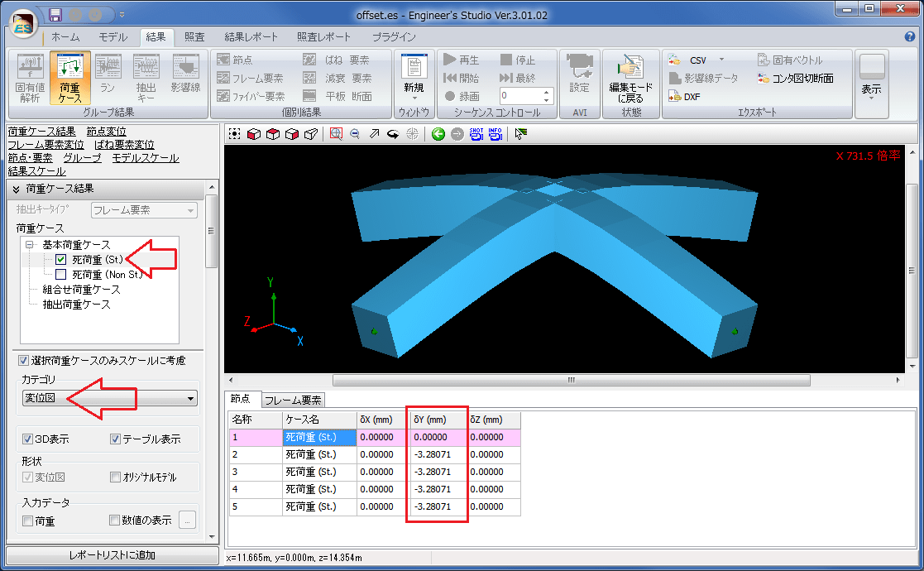Click the レポートリストに追加 button
This screenshot has width=924, height=571.
[113, 555]
